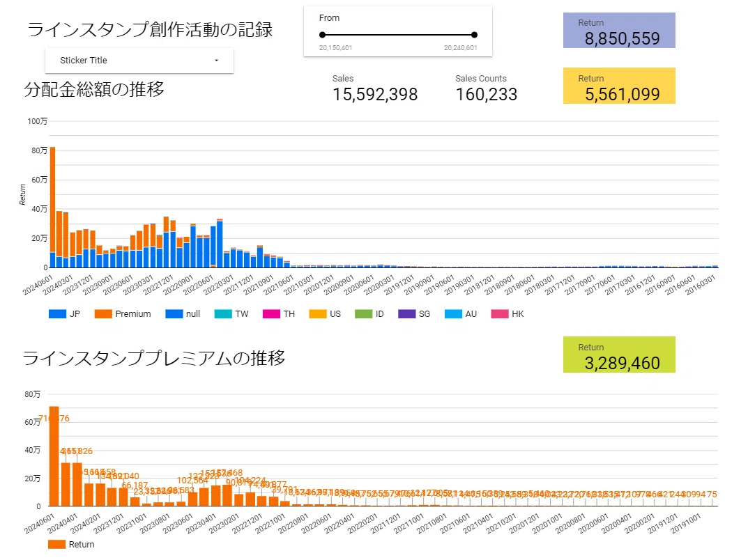The width and height of the screenshot is (748, 560).
Task: Select the blue Return 8,850,559 scorecard
Action: (619, 31)
